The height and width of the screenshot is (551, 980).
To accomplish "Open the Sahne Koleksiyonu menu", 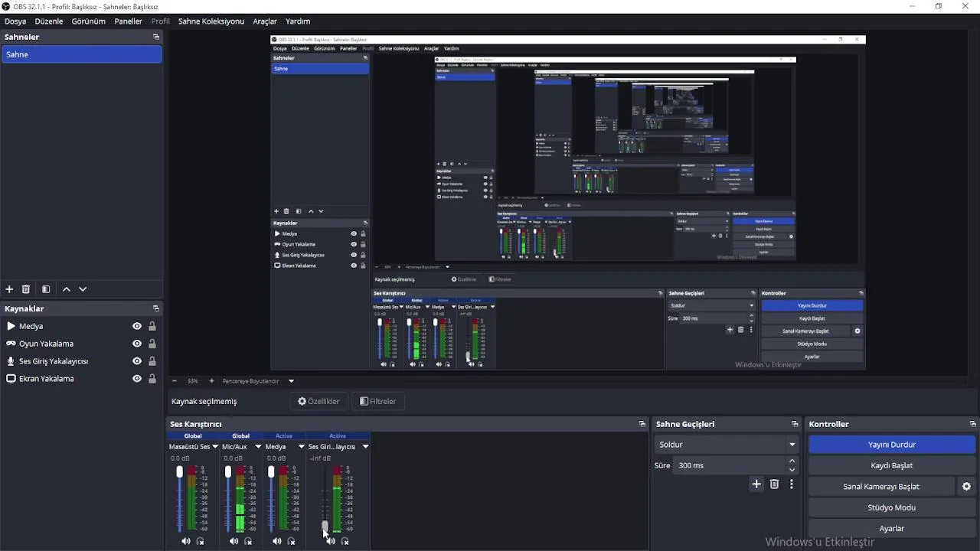I will [211, 21].
